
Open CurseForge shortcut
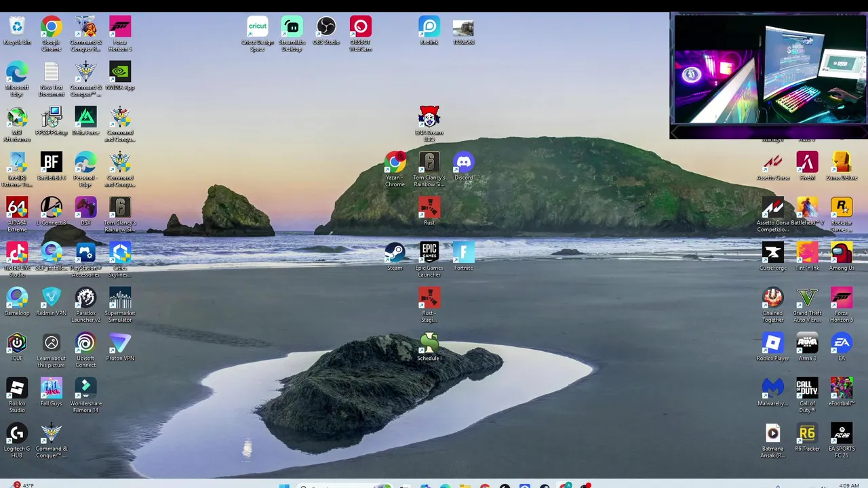(773, 256)
